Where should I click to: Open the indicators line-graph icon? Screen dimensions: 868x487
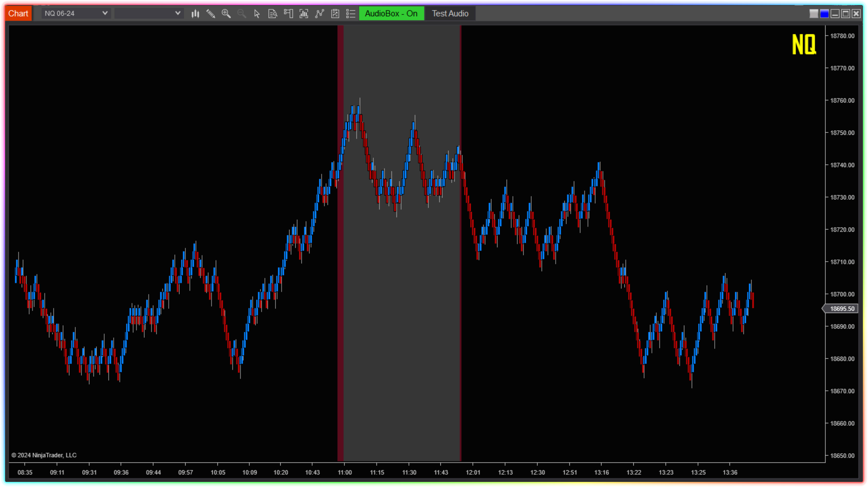click(x=319, y=13)
